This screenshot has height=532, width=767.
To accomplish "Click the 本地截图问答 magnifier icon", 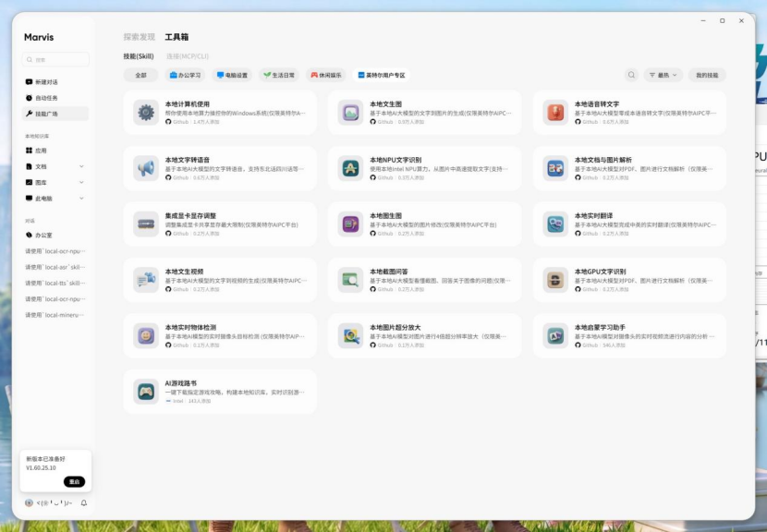I will 350,280.
